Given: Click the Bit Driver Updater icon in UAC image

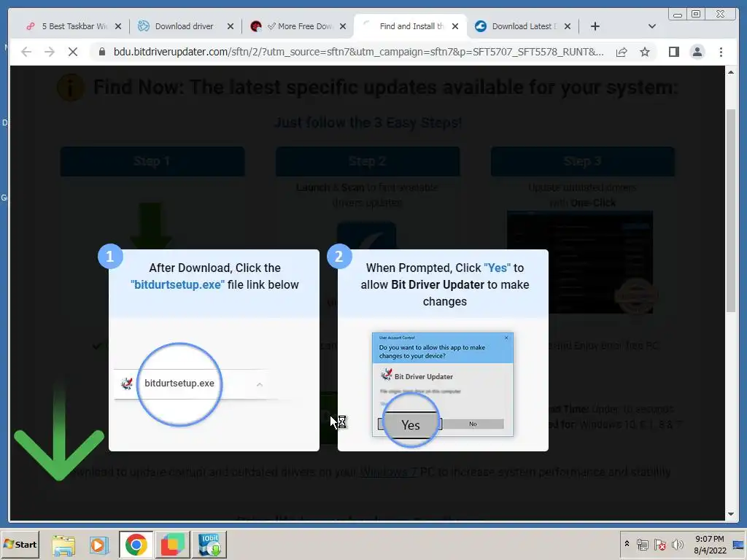Looking at the screenshot, I should (387, 375).
